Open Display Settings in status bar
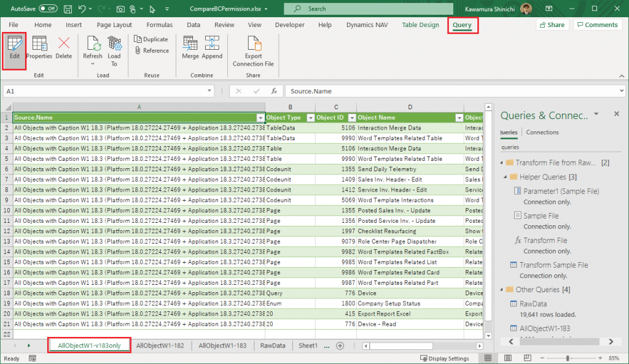The height and width of the screenshot is (364, 629). tap(445, 358)
